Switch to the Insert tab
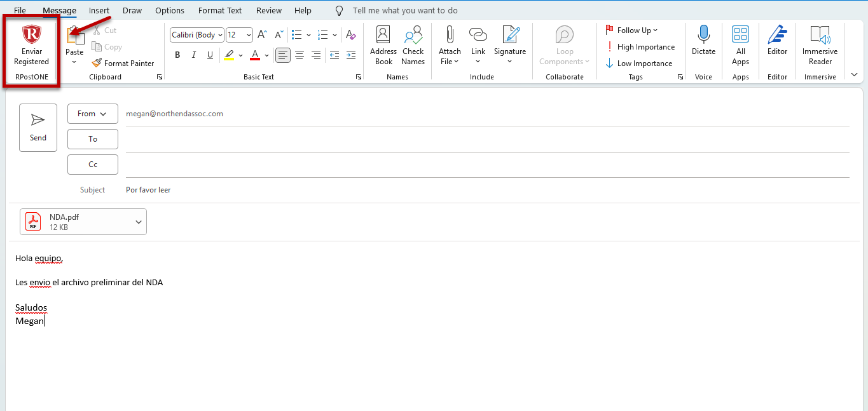This screenshot has height=411, width=868. (x=99, y=10)
